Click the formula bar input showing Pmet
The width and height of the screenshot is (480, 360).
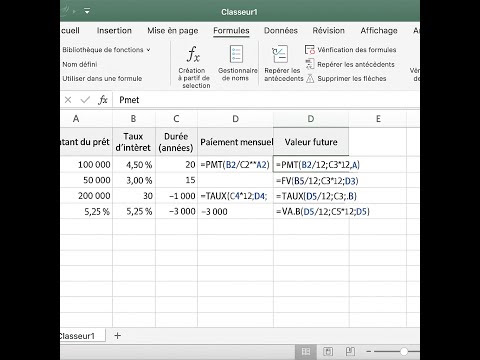click(x=267, y=100)
